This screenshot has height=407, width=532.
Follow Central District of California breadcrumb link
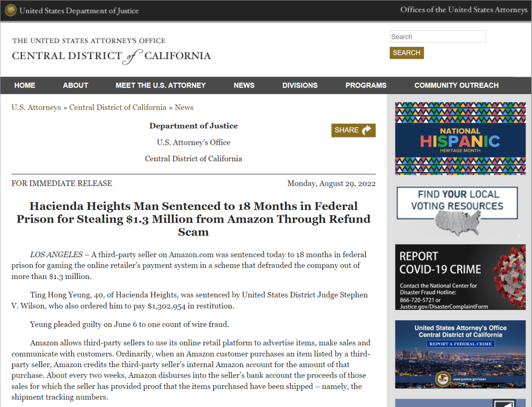[x=118, y=107]
